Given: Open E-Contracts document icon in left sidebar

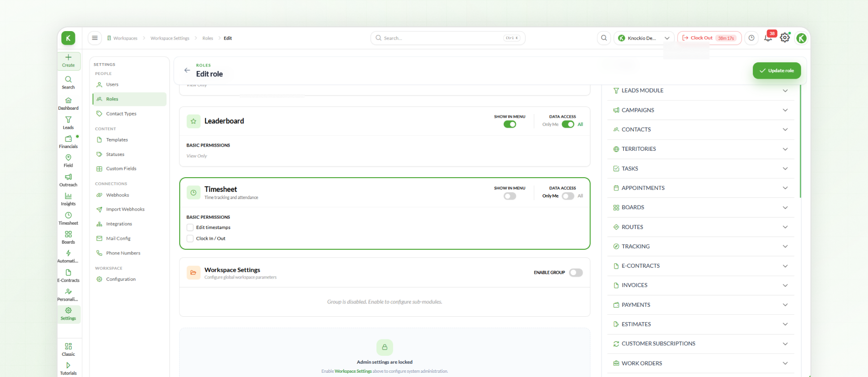Looking at the screenshot, I should tap(68, 272).
